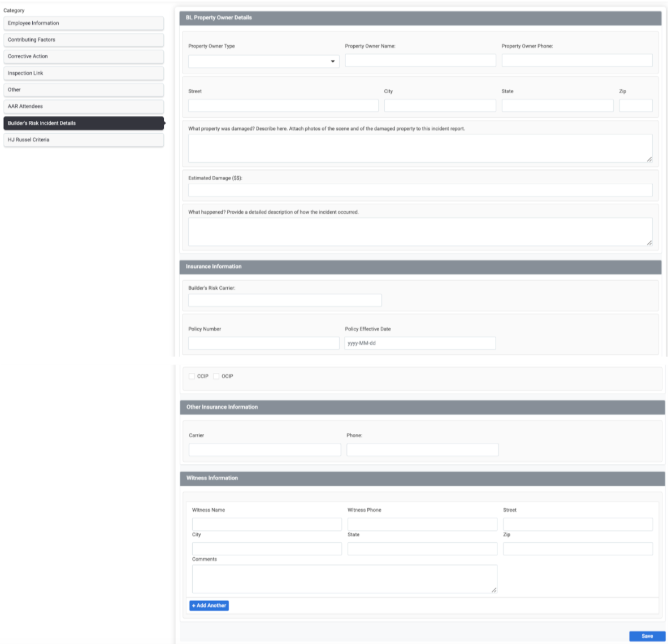Select Builder's Risk Incident Details category
This screenshot has height=644, width=668.
pyautogui.click(x=84, y=123)
